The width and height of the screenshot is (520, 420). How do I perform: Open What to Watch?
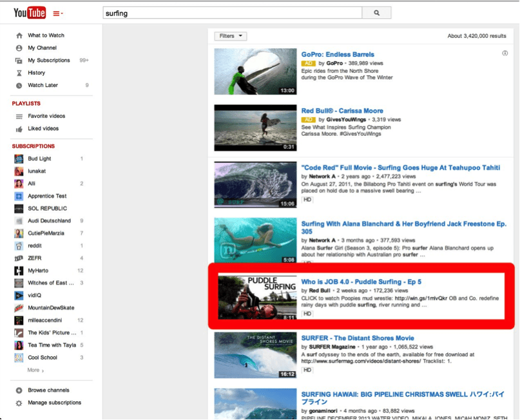(46, 35)
